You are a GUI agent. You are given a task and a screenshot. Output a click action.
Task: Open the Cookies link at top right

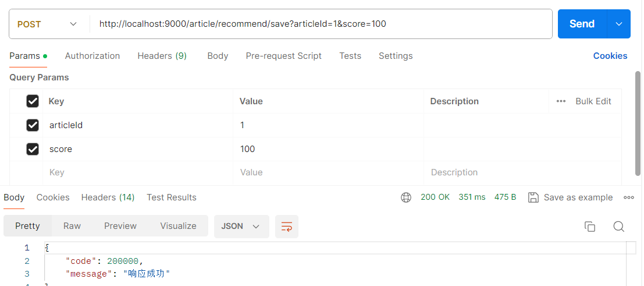610,56
